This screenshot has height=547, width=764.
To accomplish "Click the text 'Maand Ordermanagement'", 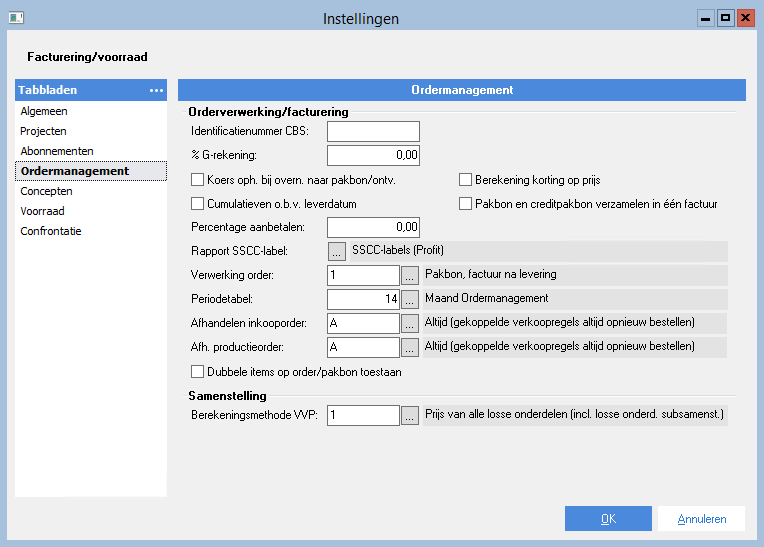I will 487,298.
